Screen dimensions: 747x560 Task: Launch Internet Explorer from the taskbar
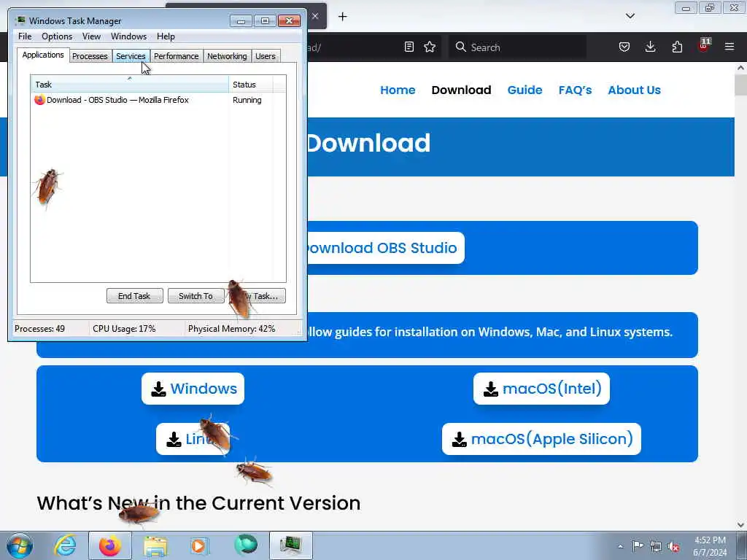click(x=65, y=545)
